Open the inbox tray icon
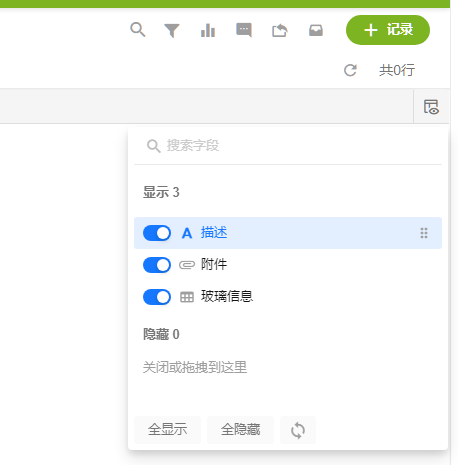This screenshot has height=465, width=458. pos(316,30)
